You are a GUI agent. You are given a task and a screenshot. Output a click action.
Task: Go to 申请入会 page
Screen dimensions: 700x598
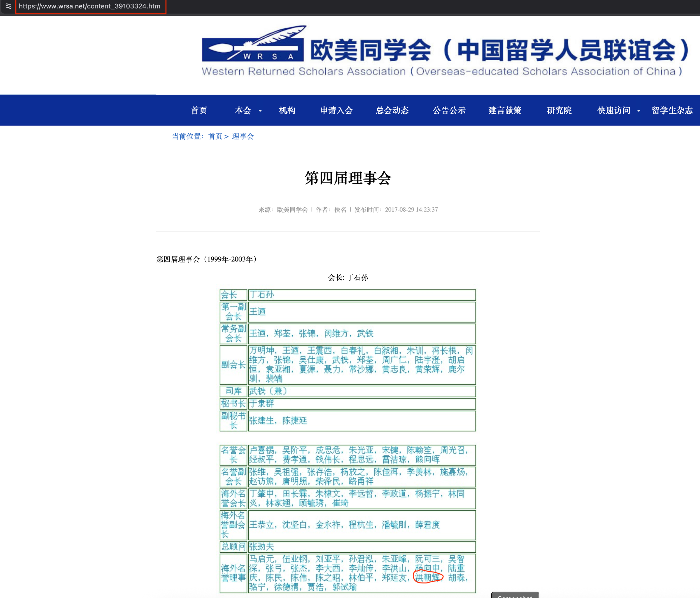337,111
